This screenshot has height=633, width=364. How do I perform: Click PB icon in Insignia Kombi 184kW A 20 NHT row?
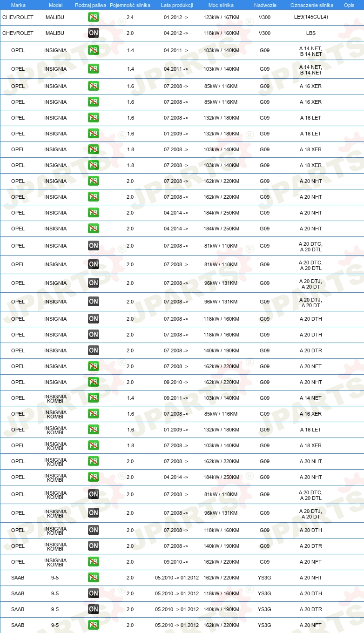pos(94,477)
